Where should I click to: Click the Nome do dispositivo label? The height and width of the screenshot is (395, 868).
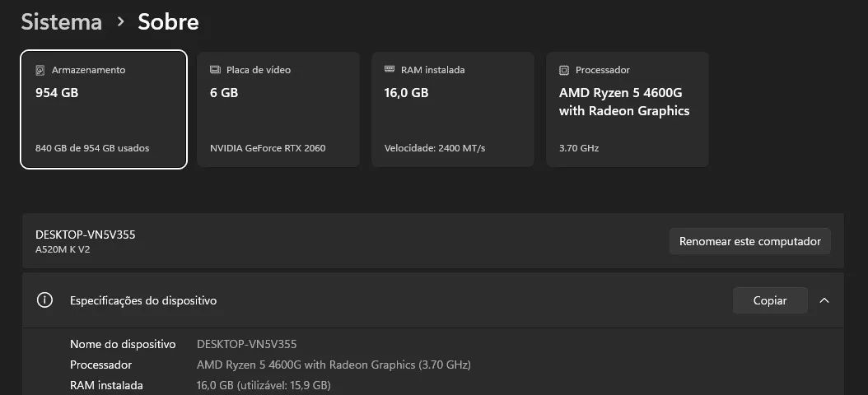click(x=123, y=344)
